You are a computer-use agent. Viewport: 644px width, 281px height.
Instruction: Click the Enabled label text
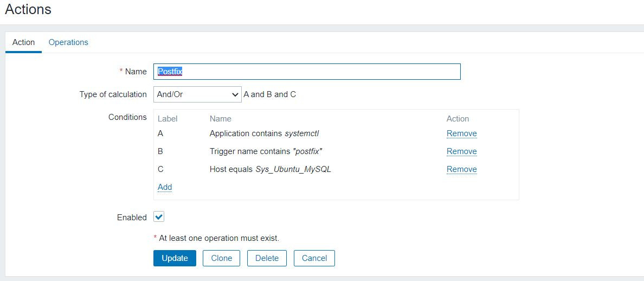[132, 218]
